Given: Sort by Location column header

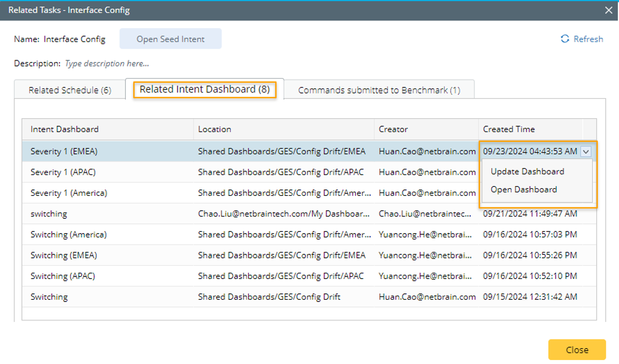Looking at the screenshot, I should pyautogui.click(x=214, y=129).
